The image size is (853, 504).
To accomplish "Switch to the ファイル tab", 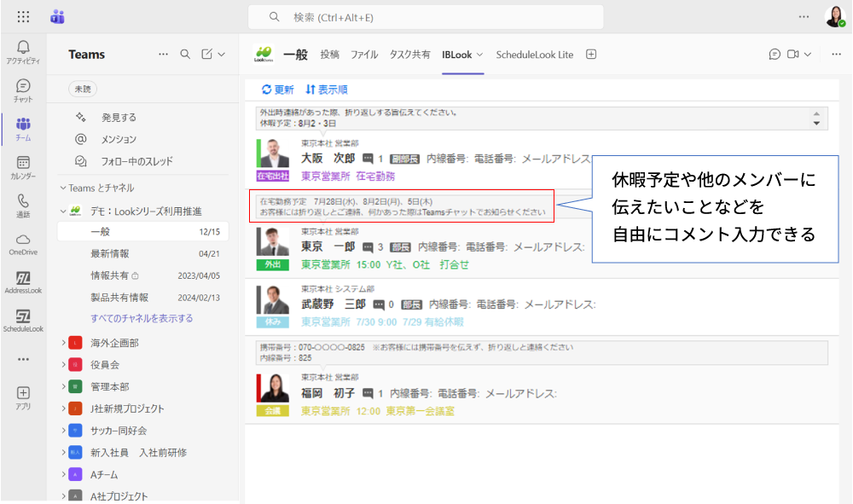I will click(364, 55).
